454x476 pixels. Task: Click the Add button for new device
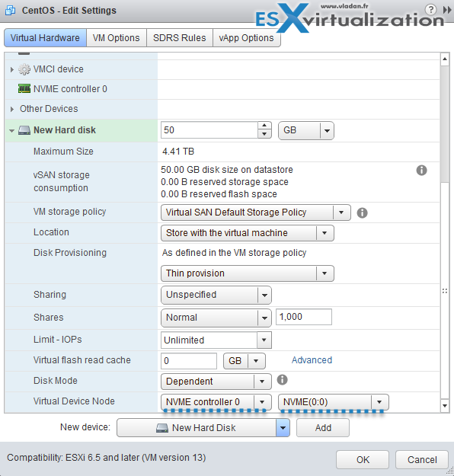point(323,428)
